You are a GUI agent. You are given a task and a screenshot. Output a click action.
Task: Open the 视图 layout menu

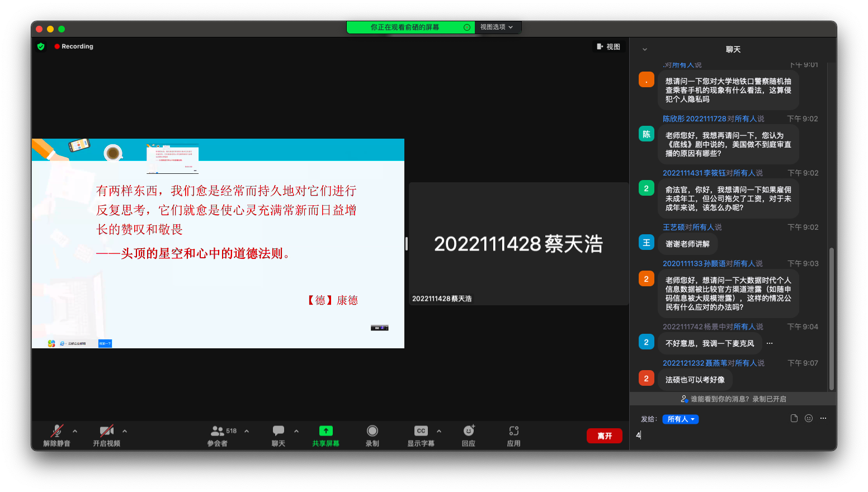608,47
